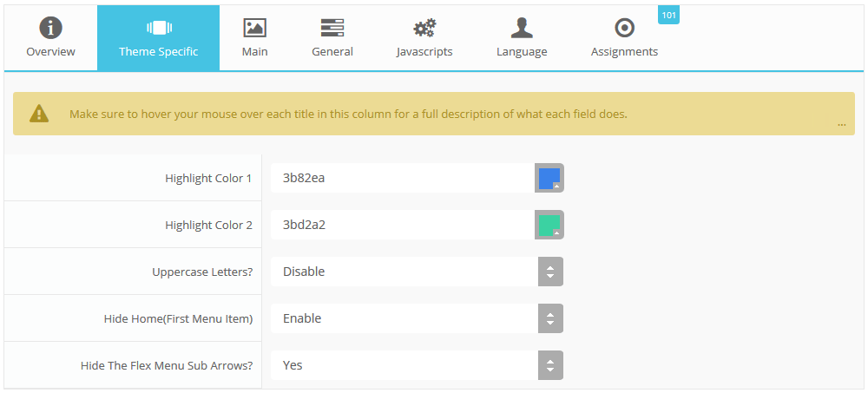Click the Highlight Color 1 hex field

[x=403, y=178]
